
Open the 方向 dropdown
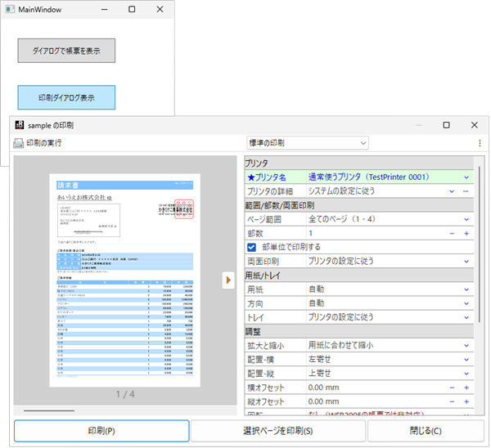pyautogui.click(x=466, y=303)
